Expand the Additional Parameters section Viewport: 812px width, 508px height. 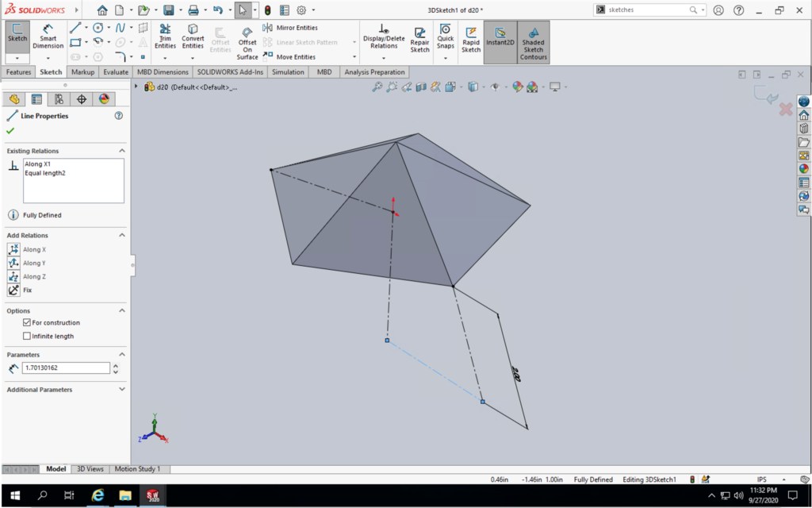122,390
